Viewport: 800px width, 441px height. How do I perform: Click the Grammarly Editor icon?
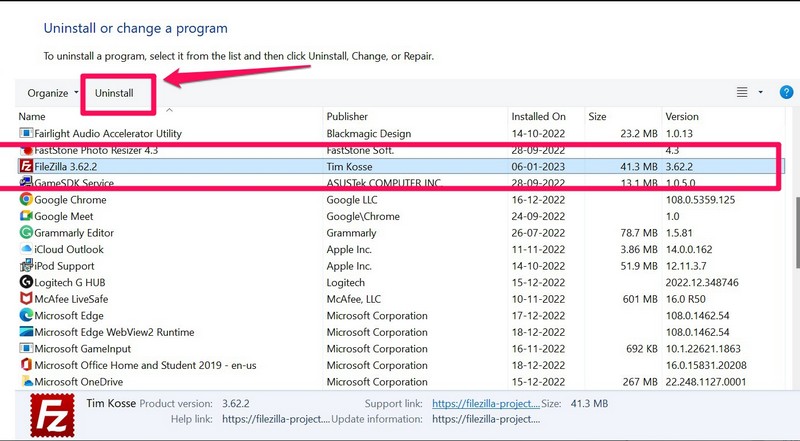[26, 232]
